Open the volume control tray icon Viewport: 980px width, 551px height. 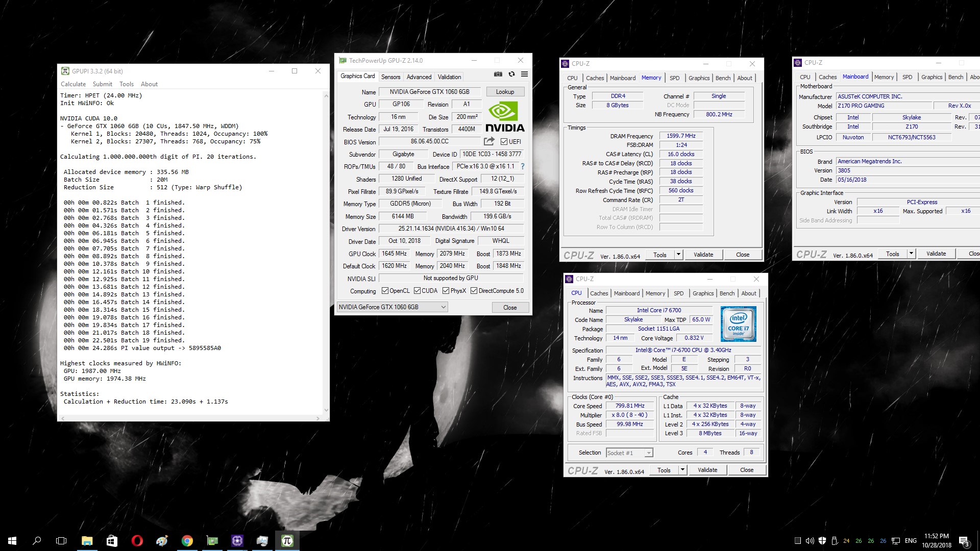pyautogui.click(x=810, y=541)
